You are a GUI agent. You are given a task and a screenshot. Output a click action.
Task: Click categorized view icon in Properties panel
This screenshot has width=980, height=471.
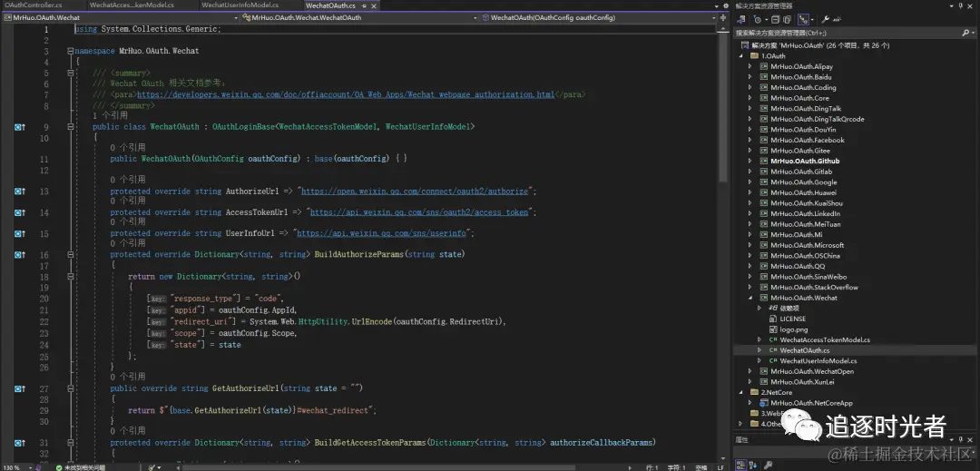[740, 465]
